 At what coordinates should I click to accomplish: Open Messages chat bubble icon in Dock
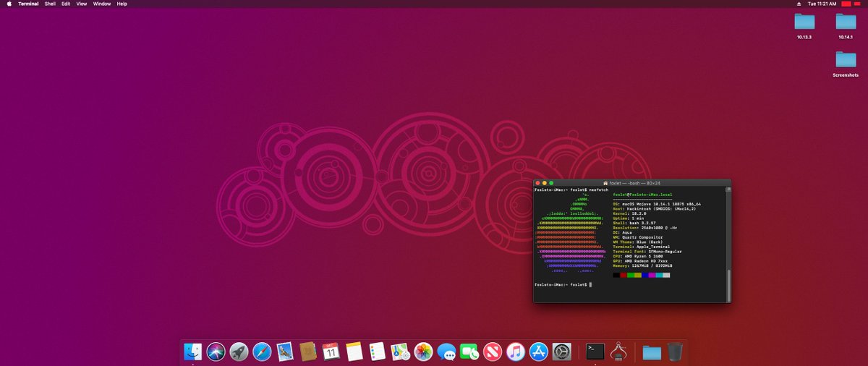click(x=446, y=352)
